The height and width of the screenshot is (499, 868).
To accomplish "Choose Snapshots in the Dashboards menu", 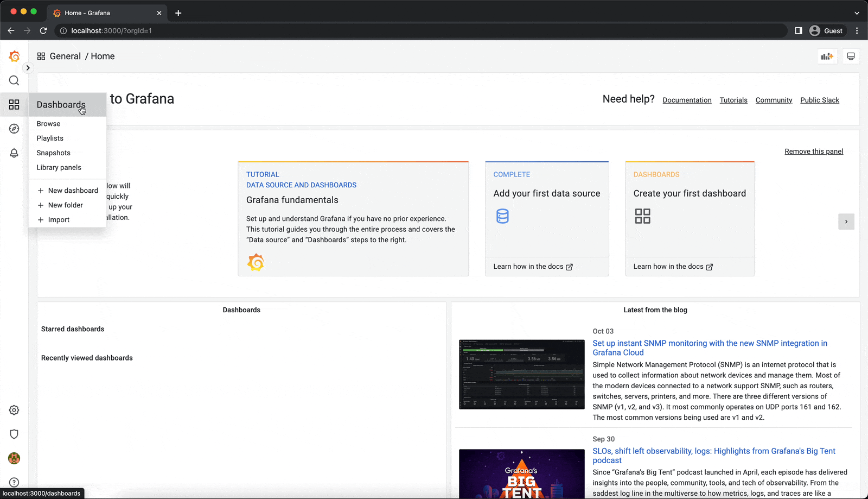I will [x=53, y=153].
